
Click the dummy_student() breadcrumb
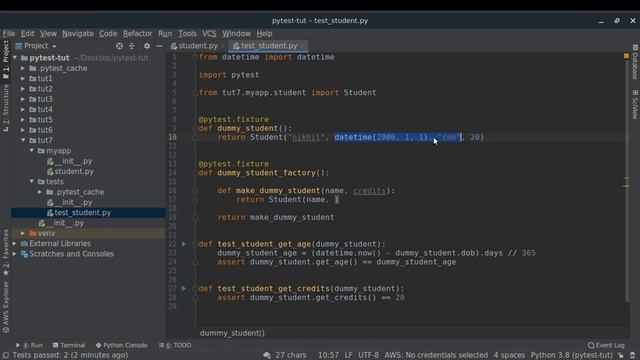pyautogui.click(x=232, y=333)
